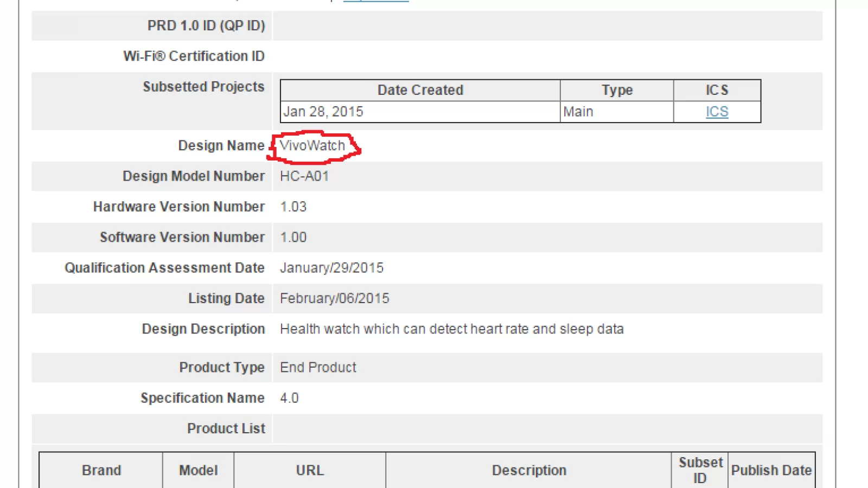Click the "Subset ID" column header
This screenshot has height=488, width=868.
coord(700,470)
